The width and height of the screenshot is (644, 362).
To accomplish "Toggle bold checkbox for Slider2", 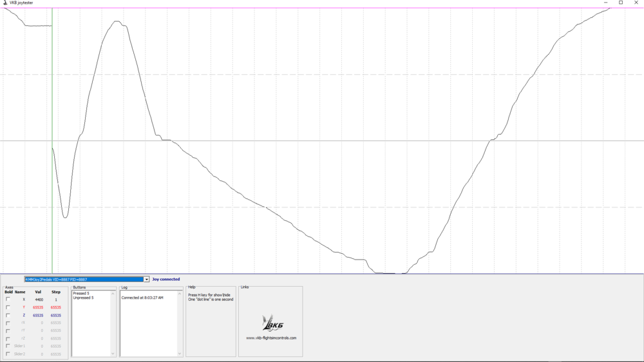I will 8,354.
